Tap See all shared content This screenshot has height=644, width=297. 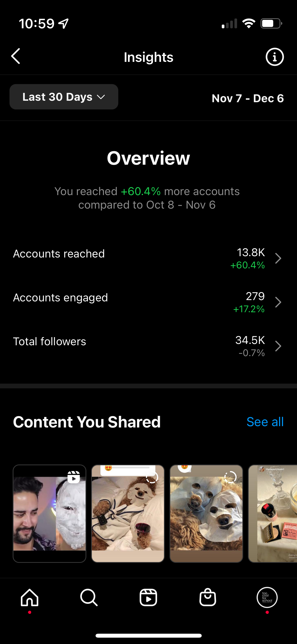[x=265, y=422]
